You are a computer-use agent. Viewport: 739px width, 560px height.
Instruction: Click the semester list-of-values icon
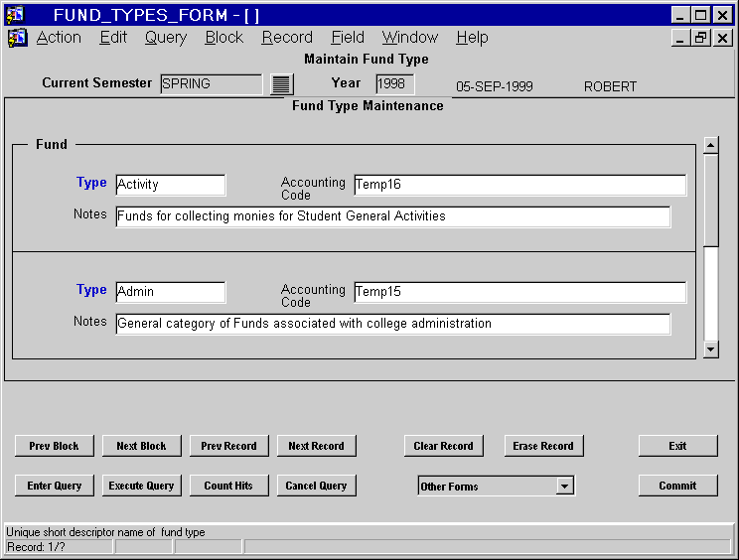[x=281, y=84]
